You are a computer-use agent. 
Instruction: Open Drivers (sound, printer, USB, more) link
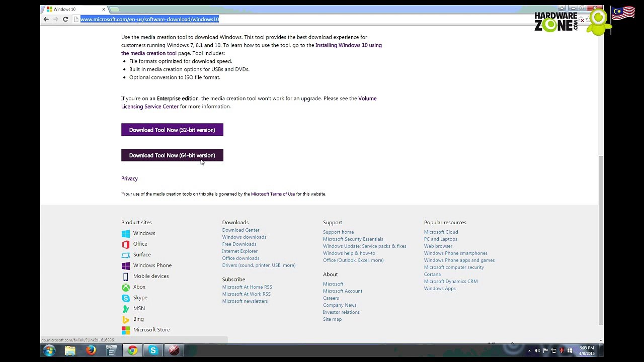pyautogui.click(x=259, y=265)
